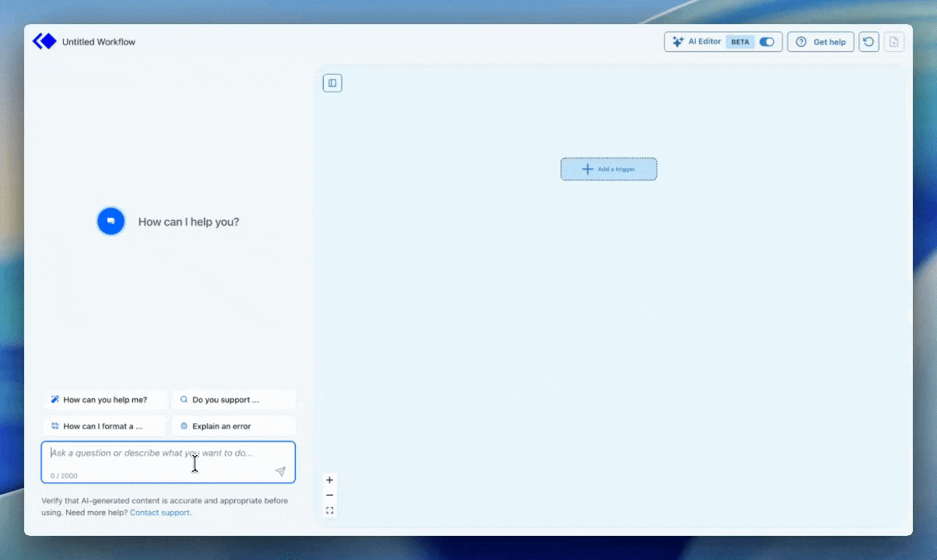Click the AI Editor sparkles icon
This screenshot has height=560, width=937.
(x=677, y=41)
